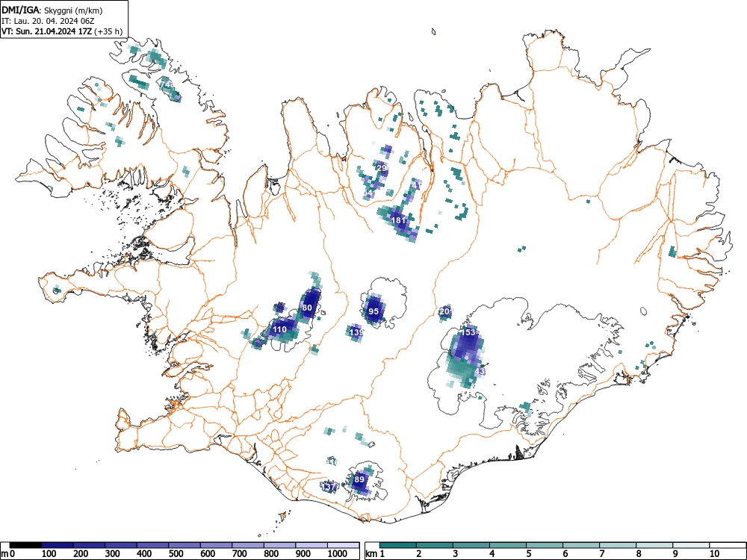Click the 500–600 m legend swatch

click(185, 545)
